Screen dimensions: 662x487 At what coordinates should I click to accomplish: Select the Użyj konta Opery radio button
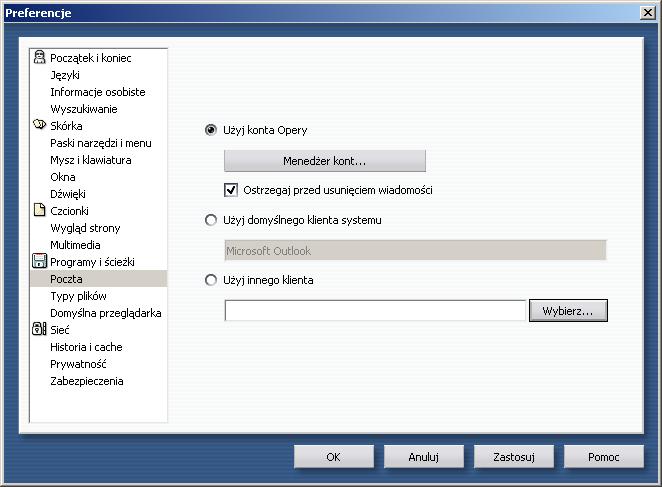tap(211, 130)
